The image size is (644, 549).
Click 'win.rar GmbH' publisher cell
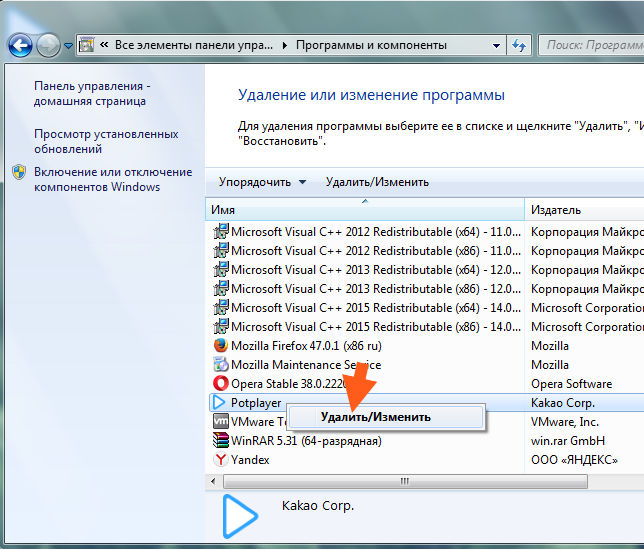click(x=568, y=441)
